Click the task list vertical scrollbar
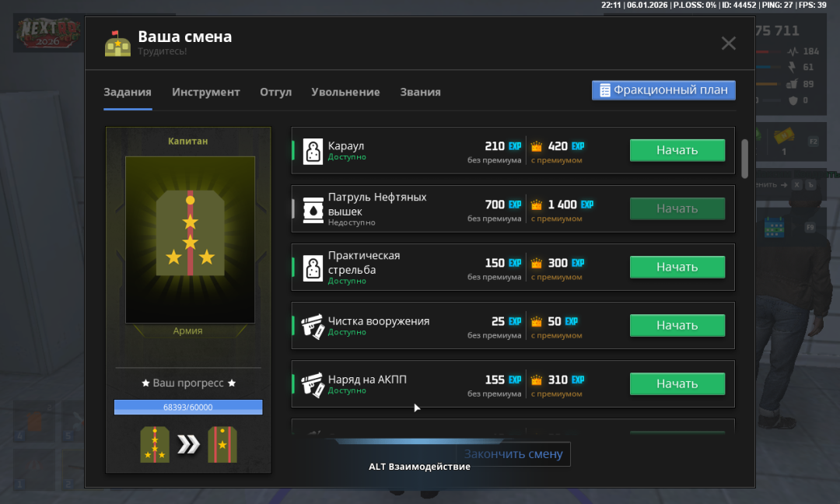This screenshot has height=504, width=840. pos(744,158)
